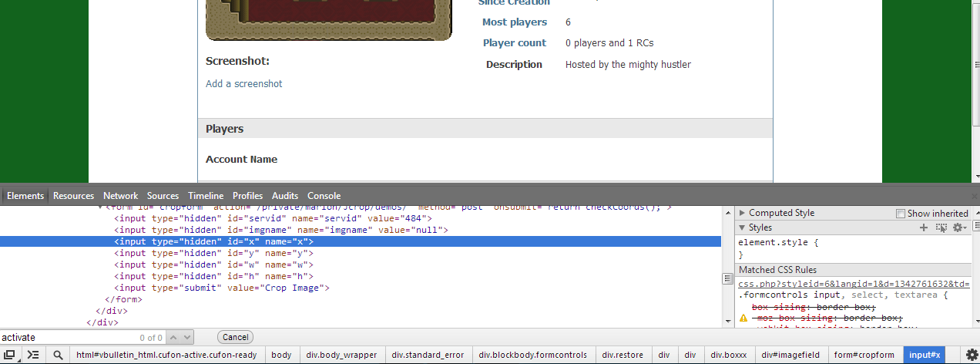The height and width of the screenshot is (364, 980).
Task: Open DevTools settings gear icon
Action: [x=972, y=355]
